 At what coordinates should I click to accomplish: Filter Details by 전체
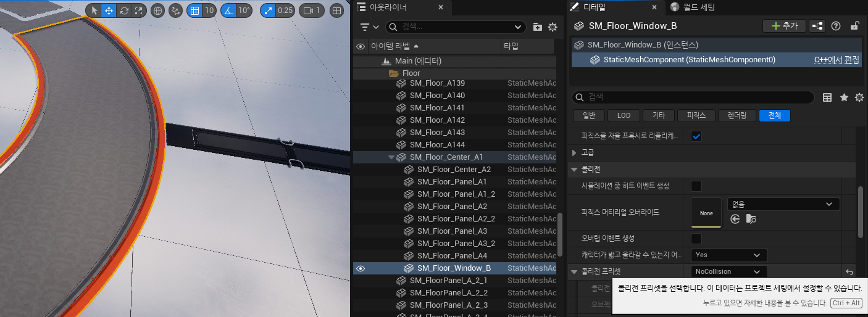click(x=775, y=116)
